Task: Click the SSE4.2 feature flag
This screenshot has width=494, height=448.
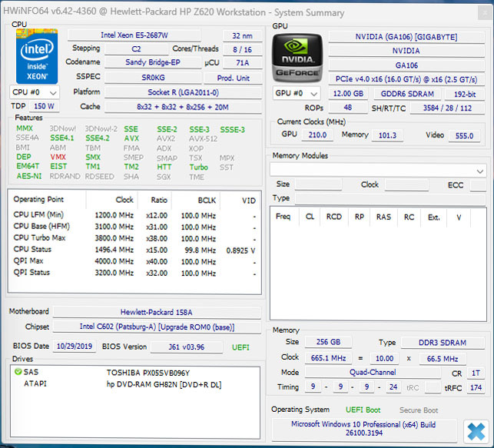Action: click(x=98, y=138)
